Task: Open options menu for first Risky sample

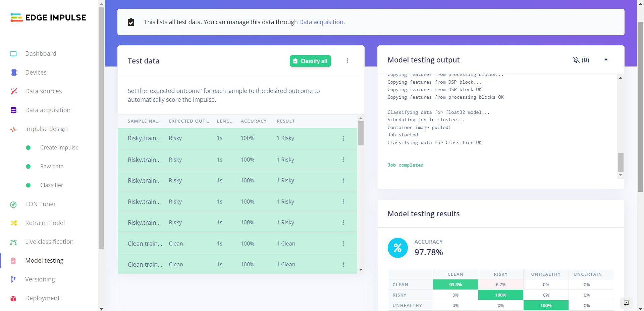Action: (343, 138)
